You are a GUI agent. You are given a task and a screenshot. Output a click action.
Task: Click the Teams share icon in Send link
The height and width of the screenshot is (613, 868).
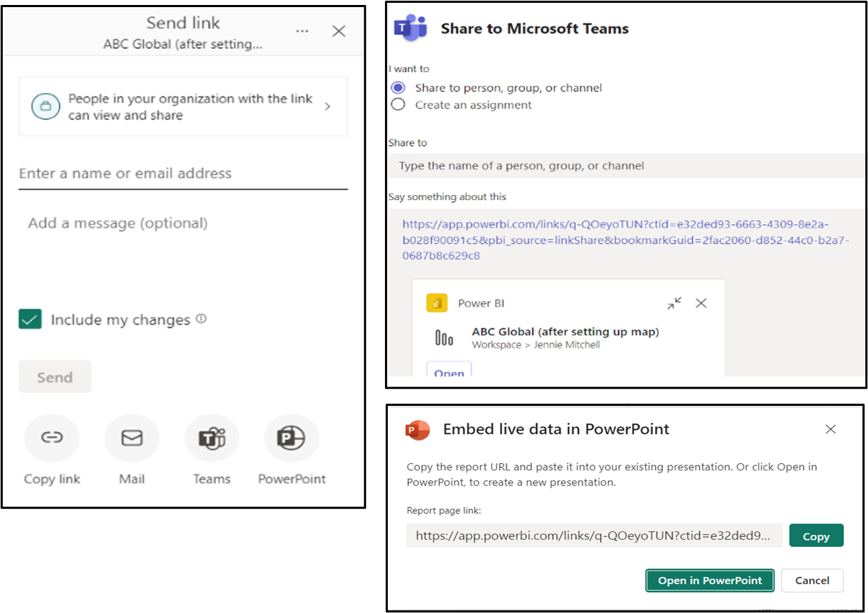pyautogui.click(x=211, y=438)
